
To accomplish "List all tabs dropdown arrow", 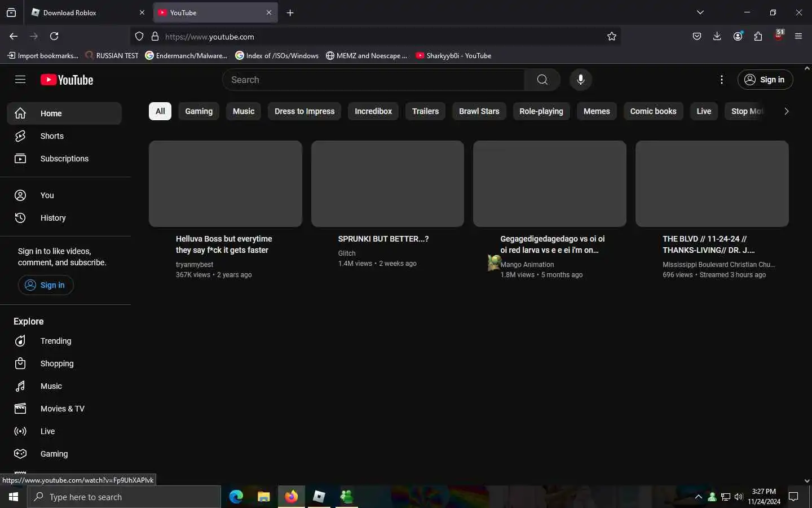I will point(700,12).
